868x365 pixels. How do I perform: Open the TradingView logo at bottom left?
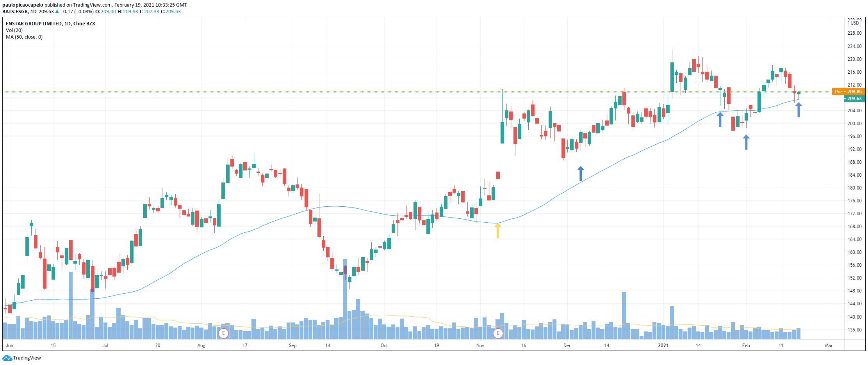click(x=22, y=358)
